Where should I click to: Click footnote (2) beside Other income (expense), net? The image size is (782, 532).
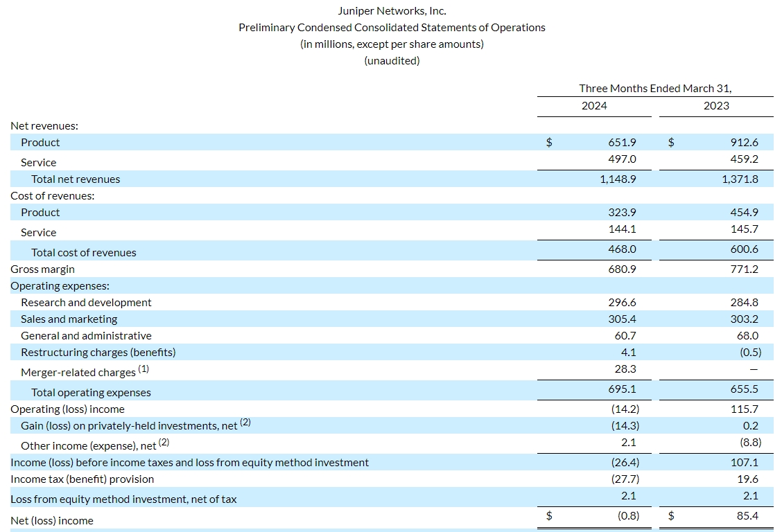(164, 442)
